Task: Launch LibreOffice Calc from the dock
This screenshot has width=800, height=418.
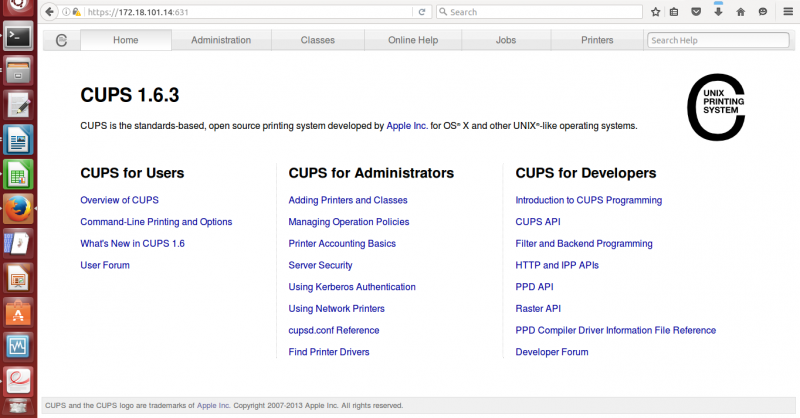Action: coord(18,175)
